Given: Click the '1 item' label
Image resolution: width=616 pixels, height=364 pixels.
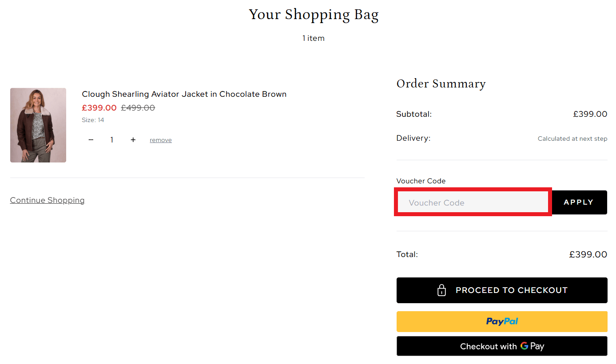Looking at the screenshot, I should pos(313,38).
